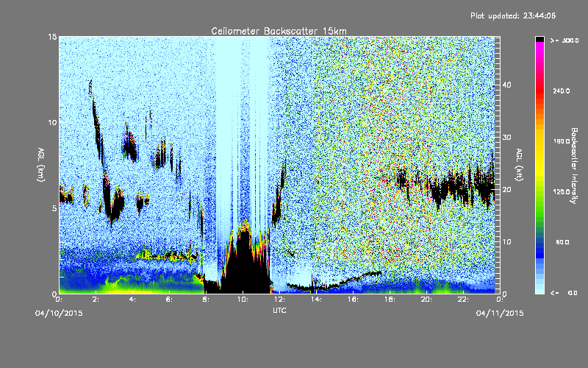Click the '>= 300.0' colorbar maximum label
This screenshot has height=368, width=588.
[564, 40]
